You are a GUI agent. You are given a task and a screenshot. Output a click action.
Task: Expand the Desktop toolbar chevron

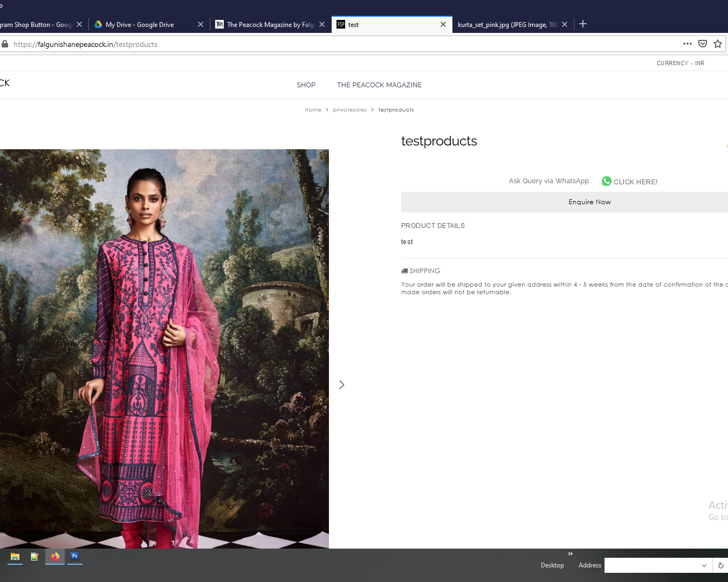[x=570, y=554]
